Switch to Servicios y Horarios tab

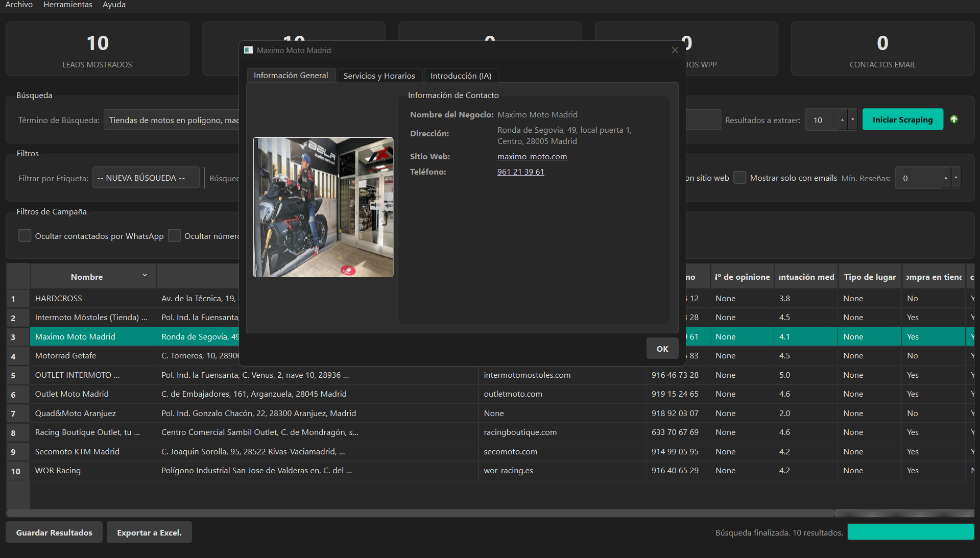[x=379, y=76]
